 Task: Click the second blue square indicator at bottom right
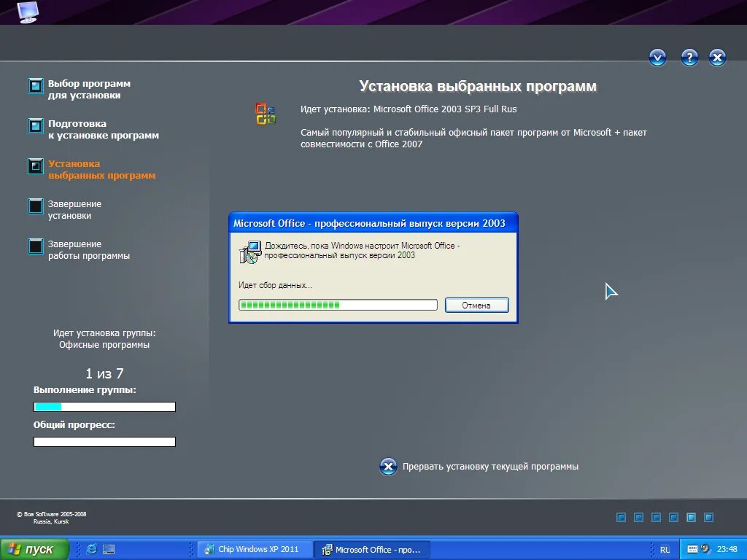[x=638, y=517]
